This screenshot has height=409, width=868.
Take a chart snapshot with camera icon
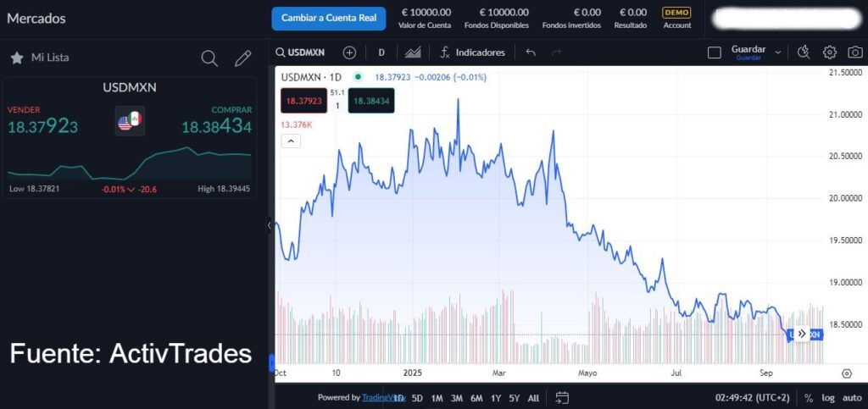[x=855, y=53]
